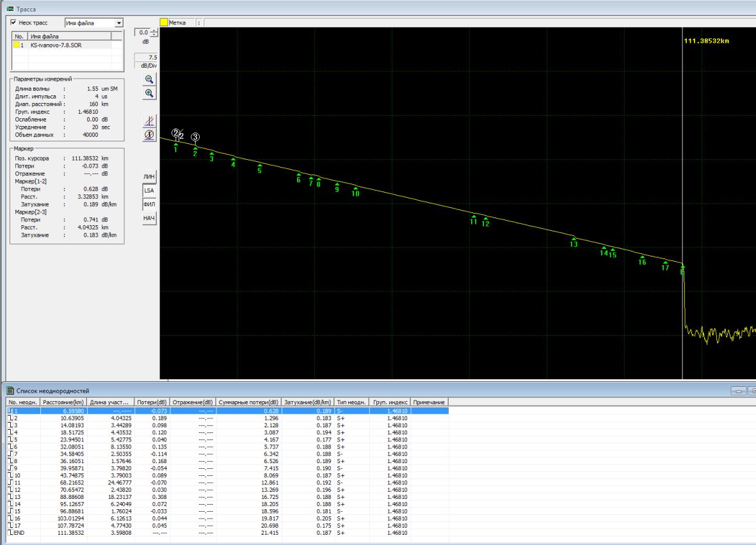Click circled marker 3 on the trace
Image resolution: width=756 pixels, height=545 pixels.
click(x=195, y=138)
